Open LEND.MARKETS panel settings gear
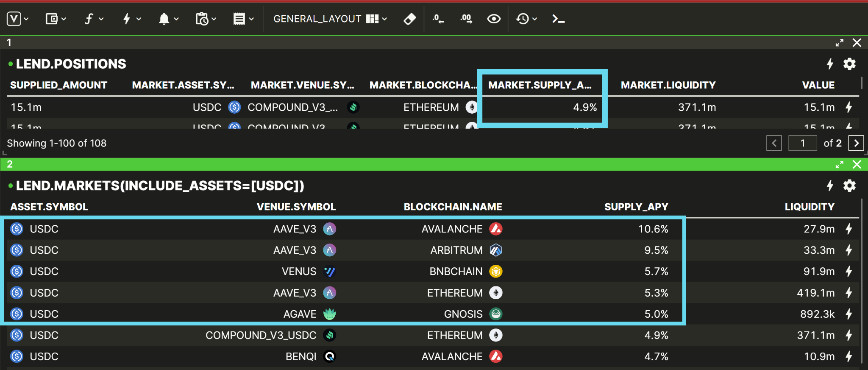 849,186
